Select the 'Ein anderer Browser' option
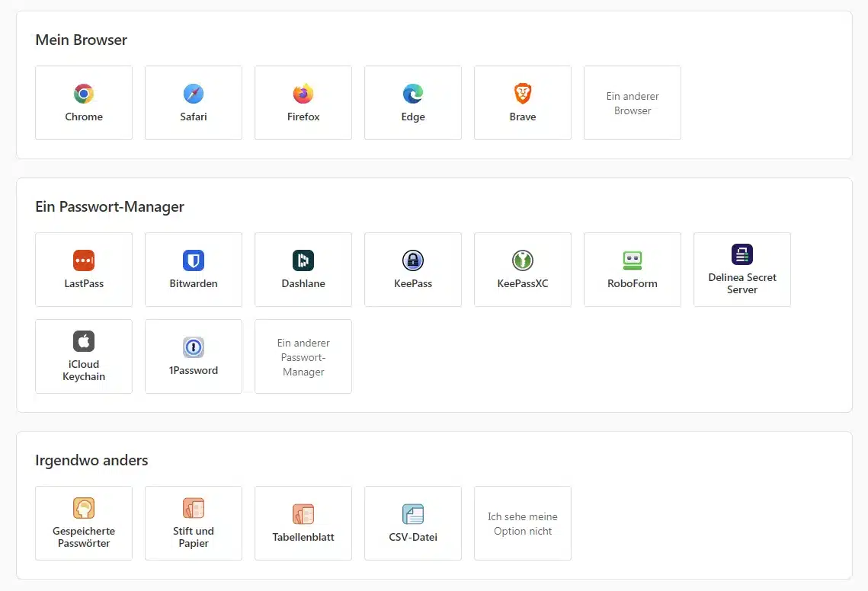This screenshot has width=868, height=591. coord(633,103)
